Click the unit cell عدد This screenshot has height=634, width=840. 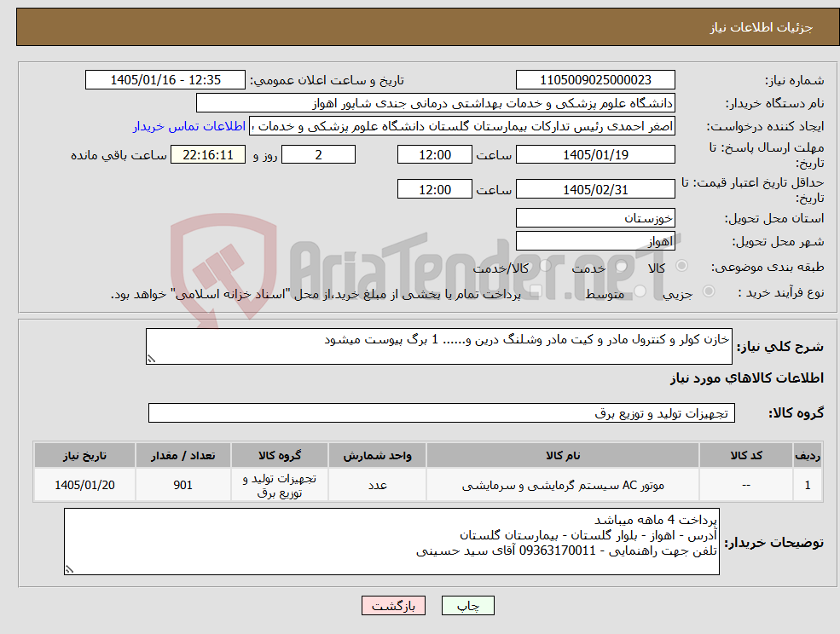click(x=377, y=485)
